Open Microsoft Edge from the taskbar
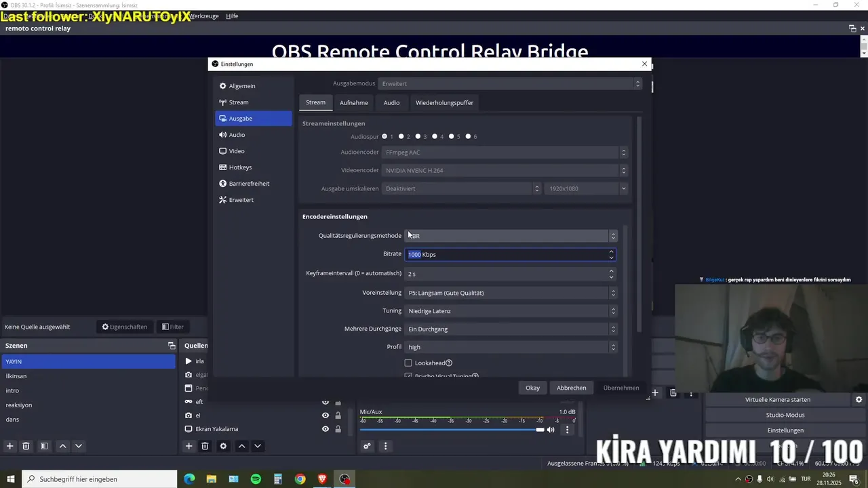868x488 pixels. (x=189, y=479)
